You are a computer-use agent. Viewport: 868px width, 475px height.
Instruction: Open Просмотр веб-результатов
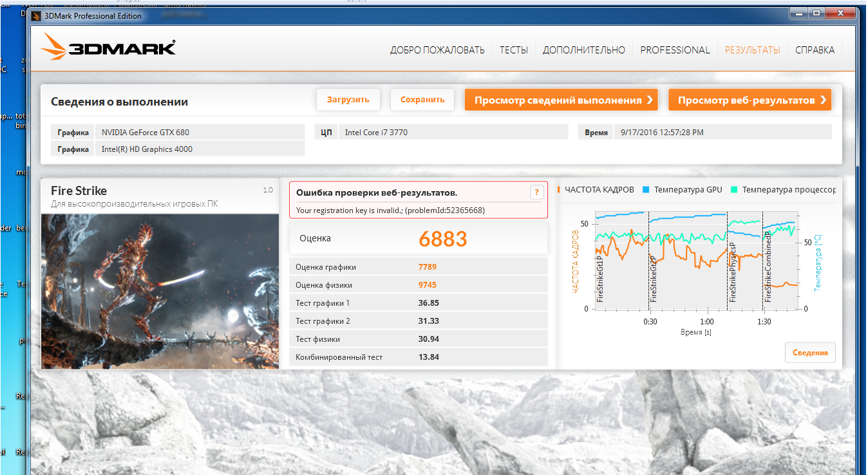[750, 100]
